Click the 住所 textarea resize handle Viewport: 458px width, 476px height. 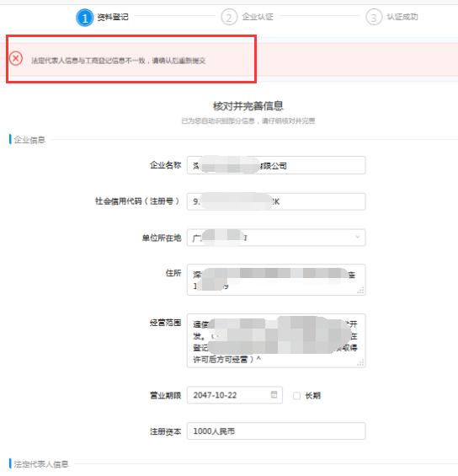click(x=360, y=290)
